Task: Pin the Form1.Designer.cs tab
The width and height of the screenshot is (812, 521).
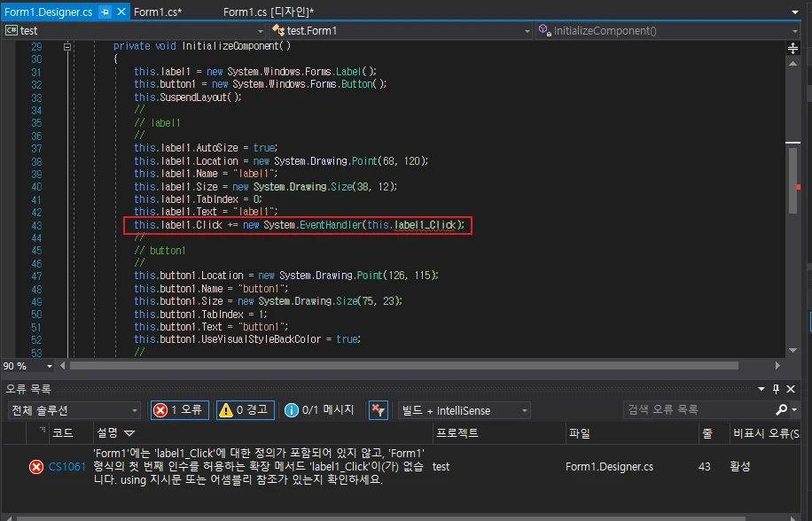Action: pyautogui.click(x=105, y=12)
